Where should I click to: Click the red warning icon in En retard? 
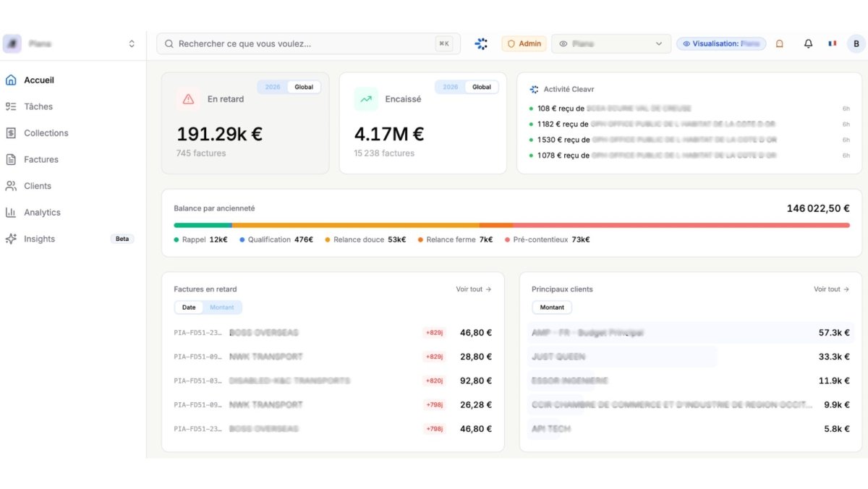189,99
